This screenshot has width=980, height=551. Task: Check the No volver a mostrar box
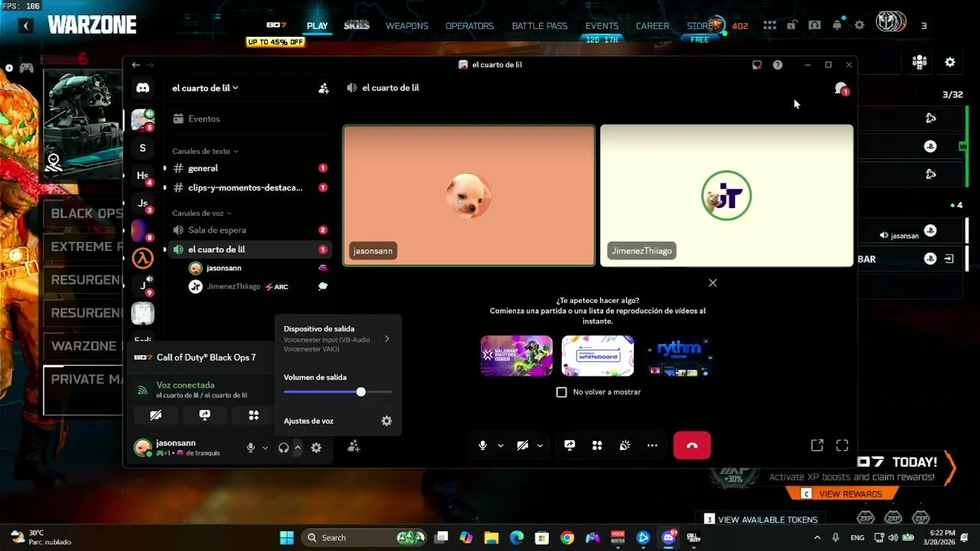(561, 392)
